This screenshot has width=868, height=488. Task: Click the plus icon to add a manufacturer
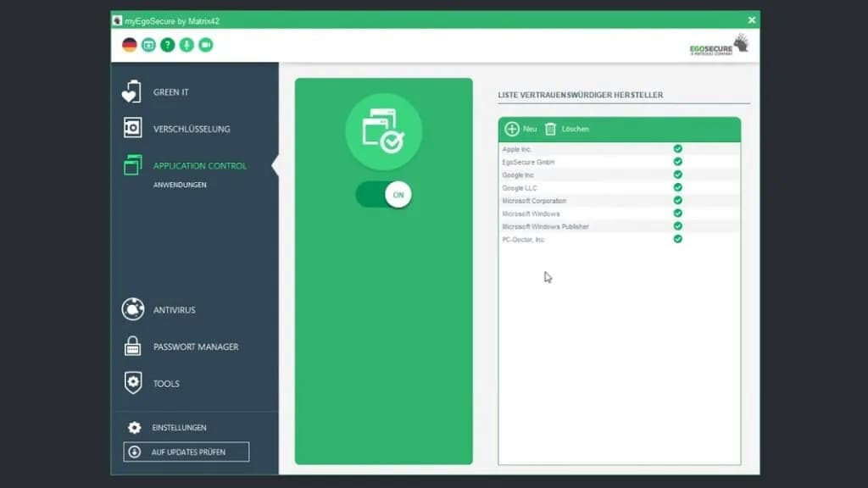coord(512,129)
